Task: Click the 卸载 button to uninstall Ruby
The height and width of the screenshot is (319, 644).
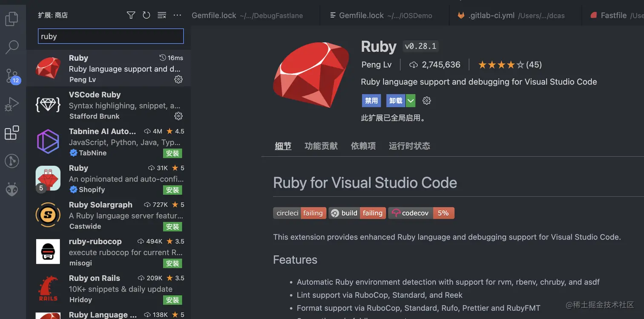Action: pyautogui.click(x=396, y=101)
